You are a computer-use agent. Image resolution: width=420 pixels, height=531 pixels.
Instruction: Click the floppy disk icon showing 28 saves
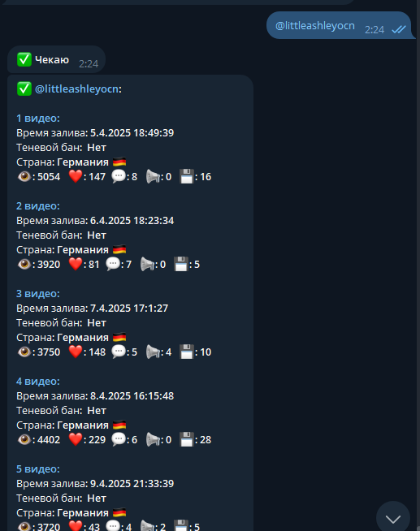tap(187, 439)
